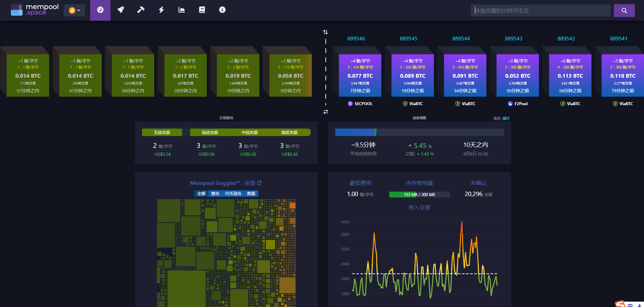The width and height of the screenshot is (644, 307).
Task: Click the horizontal swap arrows icon
Action: point(325,111)
